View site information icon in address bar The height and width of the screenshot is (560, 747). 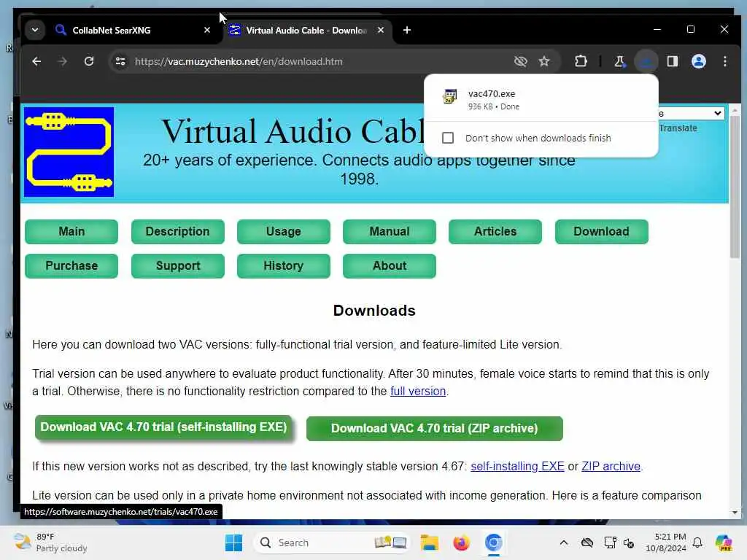120,61
